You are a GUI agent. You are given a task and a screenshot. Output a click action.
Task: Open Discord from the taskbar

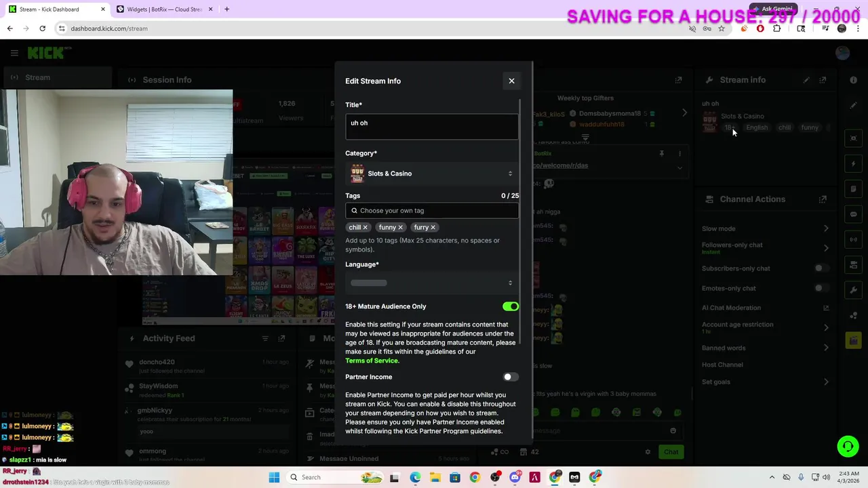point(515,477)
